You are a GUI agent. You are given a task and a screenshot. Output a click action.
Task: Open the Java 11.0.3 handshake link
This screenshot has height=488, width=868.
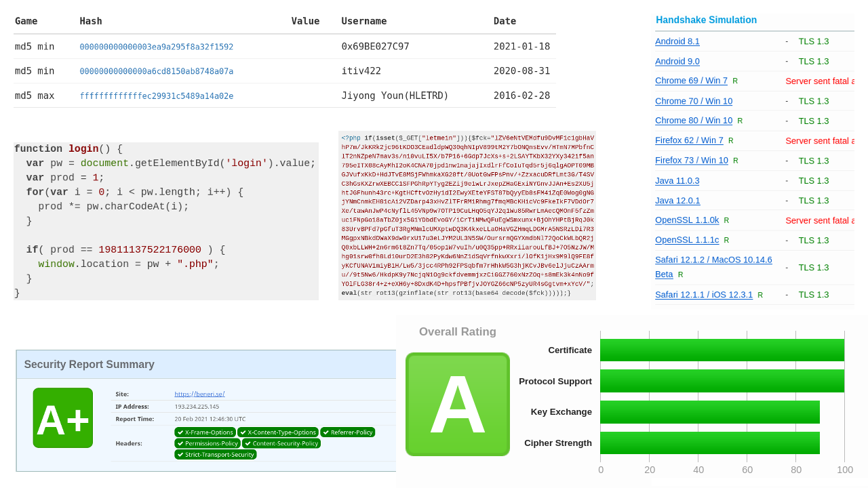click(677, 180)
